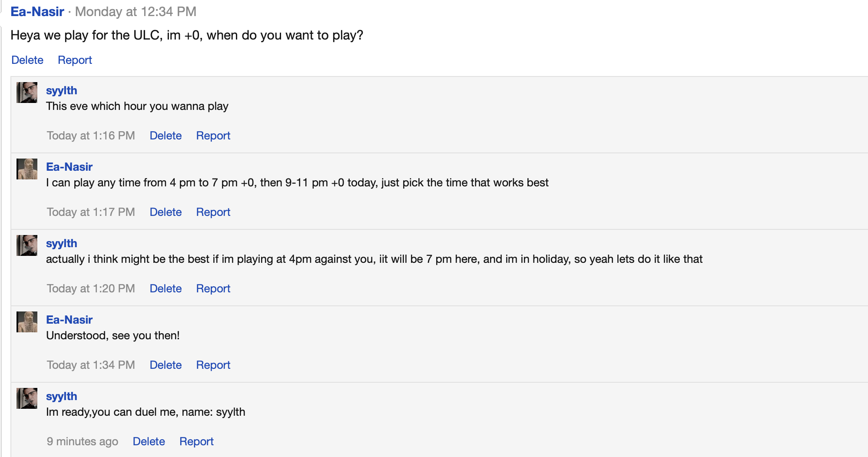Report syylth's 1:20 PM reply
868x457 pixels.
[x=213, y=288]
